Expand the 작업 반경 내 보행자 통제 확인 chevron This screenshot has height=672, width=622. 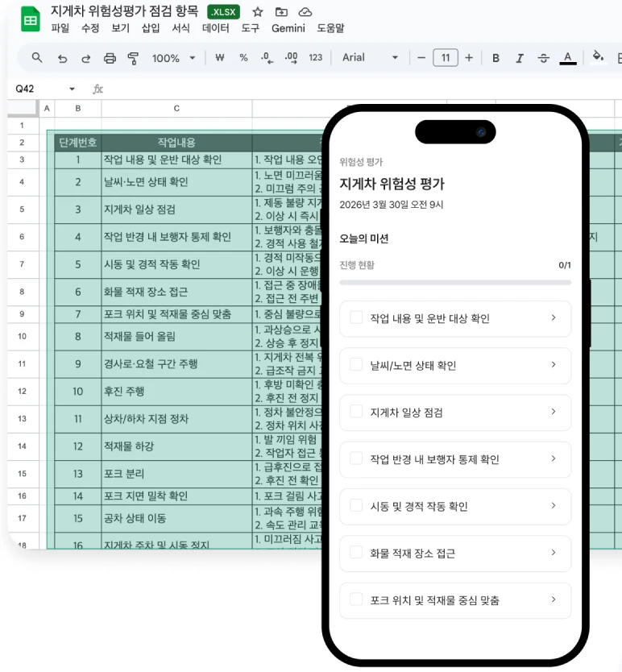(x=554, y=458)
